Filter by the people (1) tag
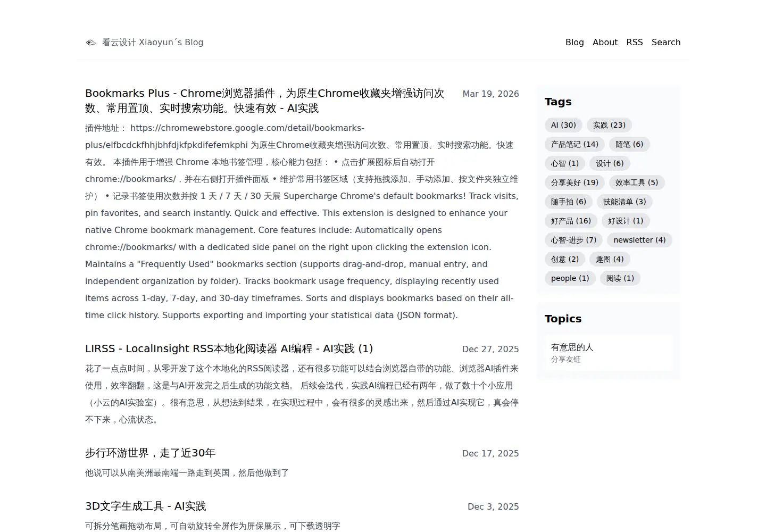Viewport: 766px width, 532px height. 570,278
